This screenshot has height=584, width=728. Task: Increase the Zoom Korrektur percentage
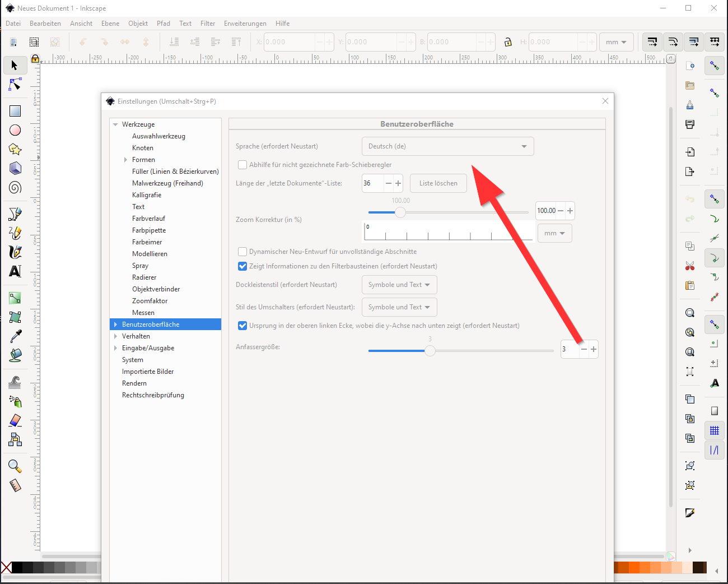(570, 211)
